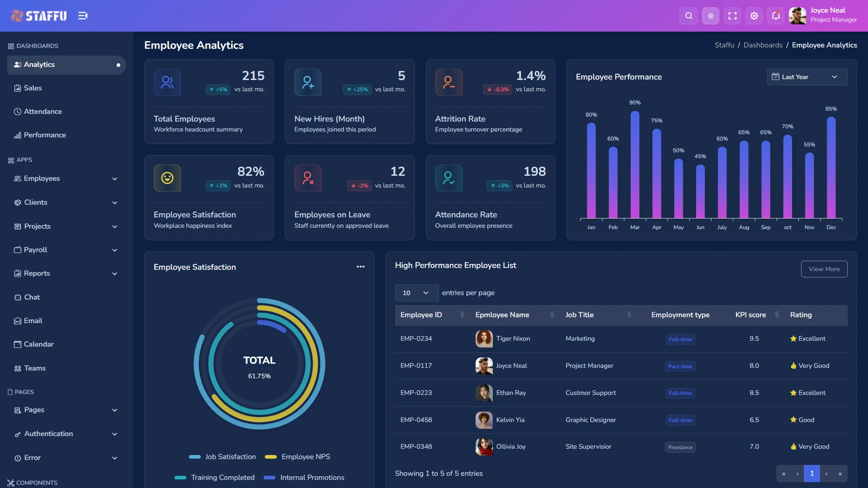Click the Part-time badge for Joyce Neal
This screenshot has height=488, width=868.
click(680, 366)
